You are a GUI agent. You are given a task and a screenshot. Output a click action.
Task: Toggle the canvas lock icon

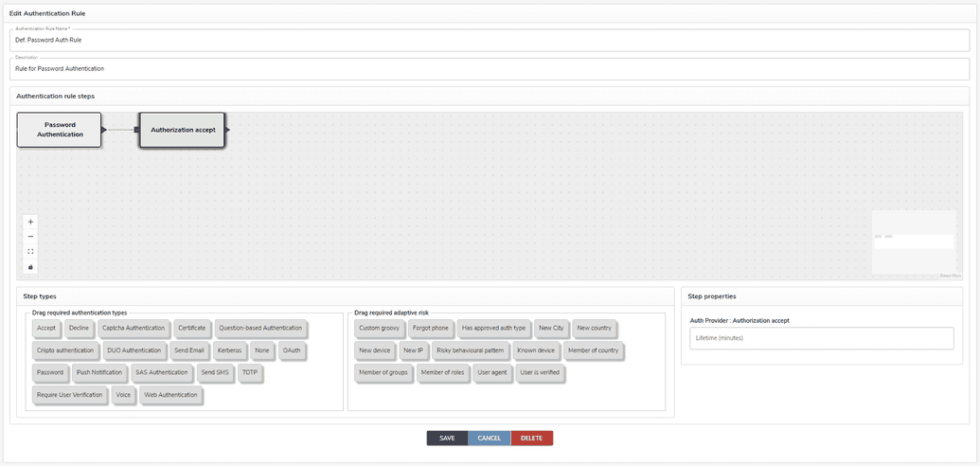click(x=30, y=267)
